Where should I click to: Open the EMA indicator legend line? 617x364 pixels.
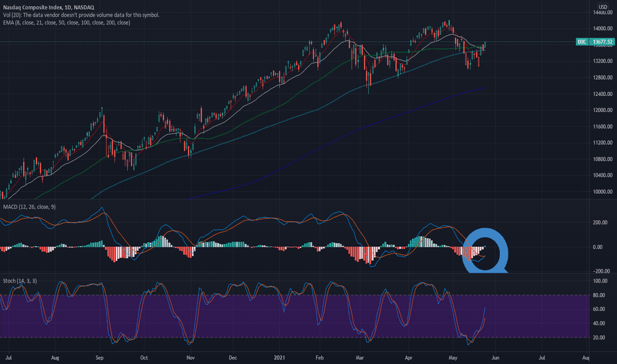coord(66,23)
